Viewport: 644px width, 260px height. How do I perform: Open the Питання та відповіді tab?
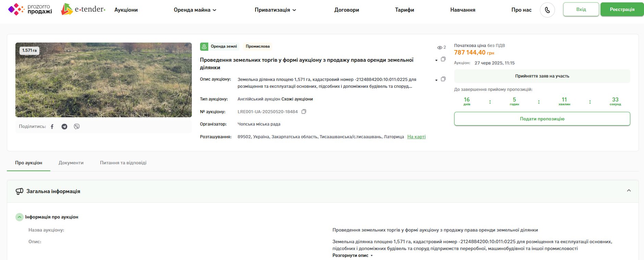click(123, 163)
